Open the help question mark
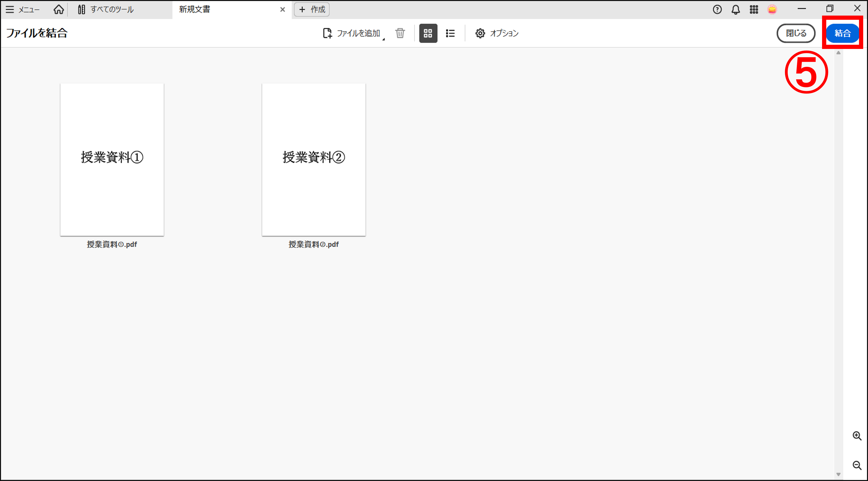The image size is (868, 481). point(717,9)
